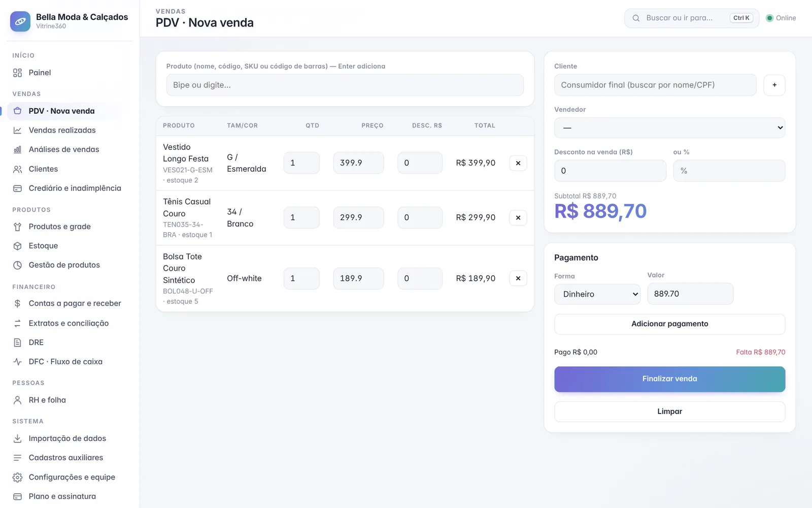Image resolution: width=812 pixels, height=508 pixels.
Task: Click the Extratos e conciliação arrows icon
Action: 17,323
